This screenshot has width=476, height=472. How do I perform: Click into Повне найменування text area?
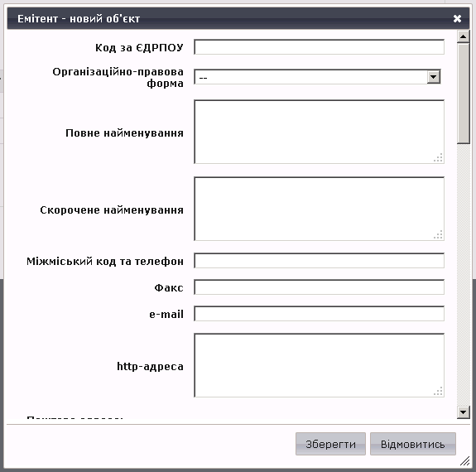tap(319, 132)
